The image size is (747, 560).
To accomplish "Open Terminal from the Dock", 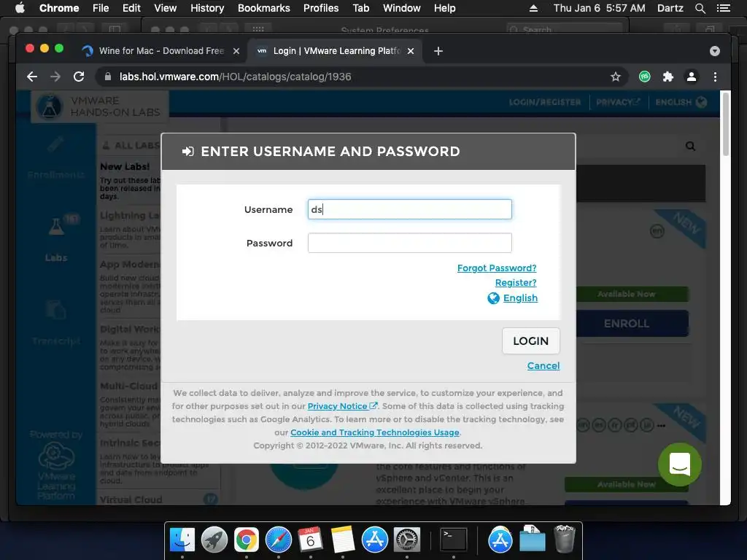I will click(453, 540).
